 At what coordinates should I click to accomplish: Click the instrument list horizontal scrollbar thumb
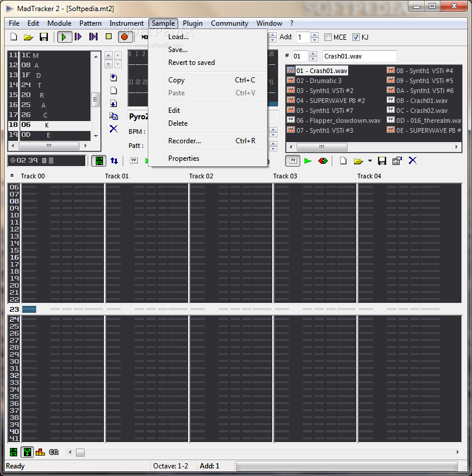[x=322, y=147]
